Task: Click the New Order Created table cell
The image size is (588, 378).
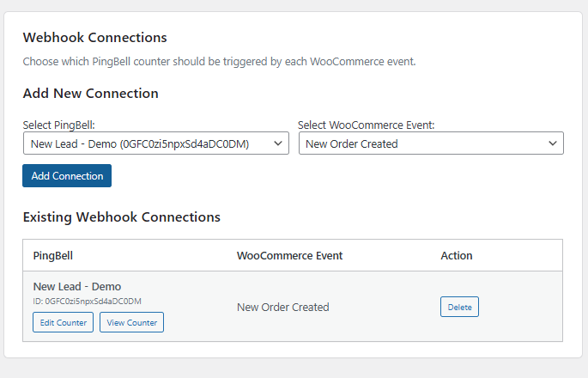Action: [x=282, y=307]
